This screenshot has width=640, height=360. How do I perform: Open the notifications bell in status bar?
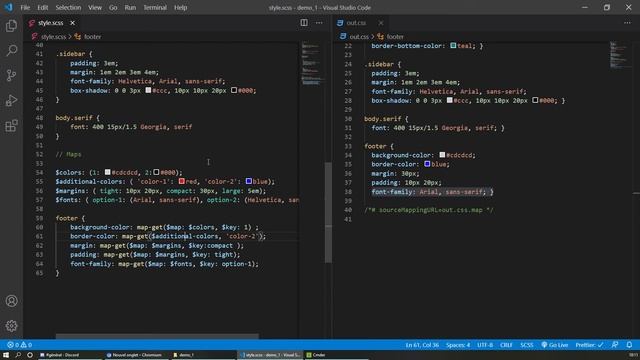coord(629,345)
